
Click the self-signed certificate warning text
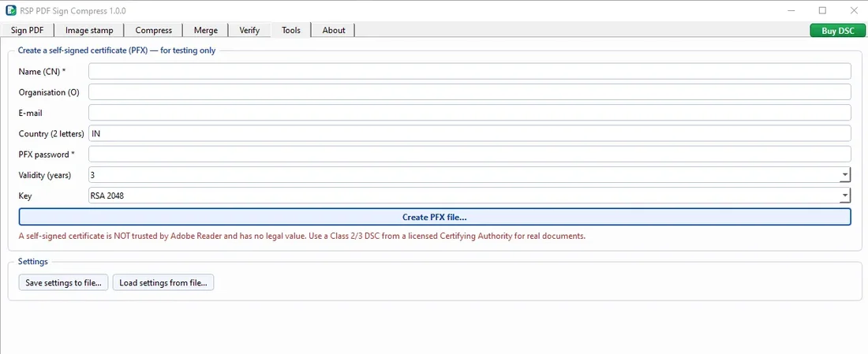pos(302,236)
